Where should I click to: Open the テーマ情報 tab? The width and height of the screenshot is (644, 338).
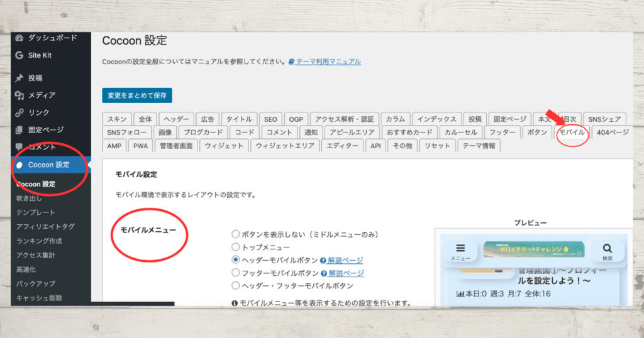[479, 146]
